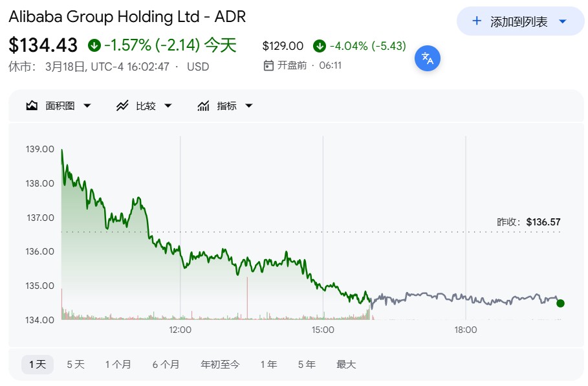Select the 5 天 time range tab
This screenshot has width=588, height=386.
(x=76, y=365)
